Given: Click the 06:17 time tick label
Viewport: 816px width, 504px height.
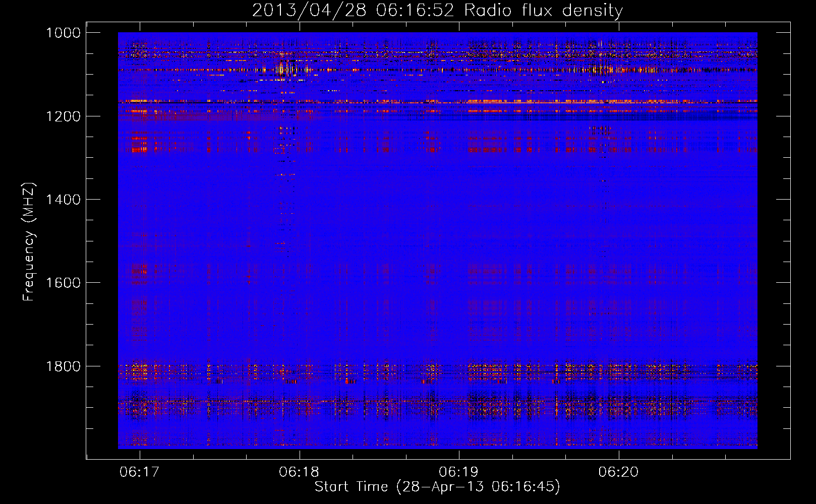Looking at the screenshot, I should click(140, 472).
